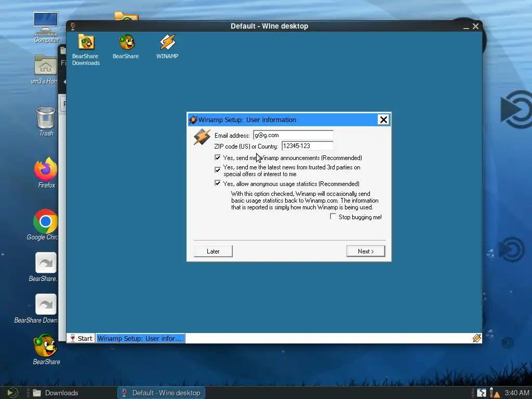
Task: Click the 3:40 AM clock
Action: 517,393
